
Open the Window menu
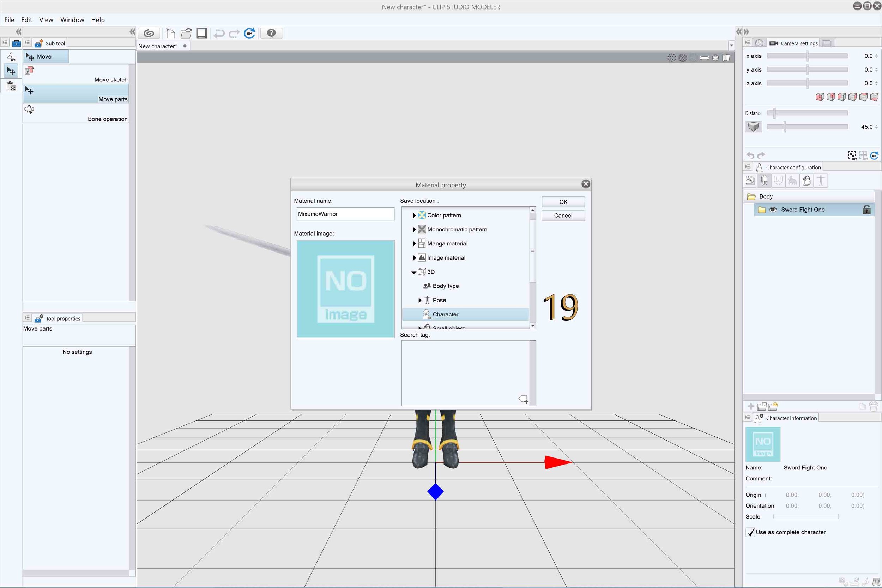click(x=72, y=20)
